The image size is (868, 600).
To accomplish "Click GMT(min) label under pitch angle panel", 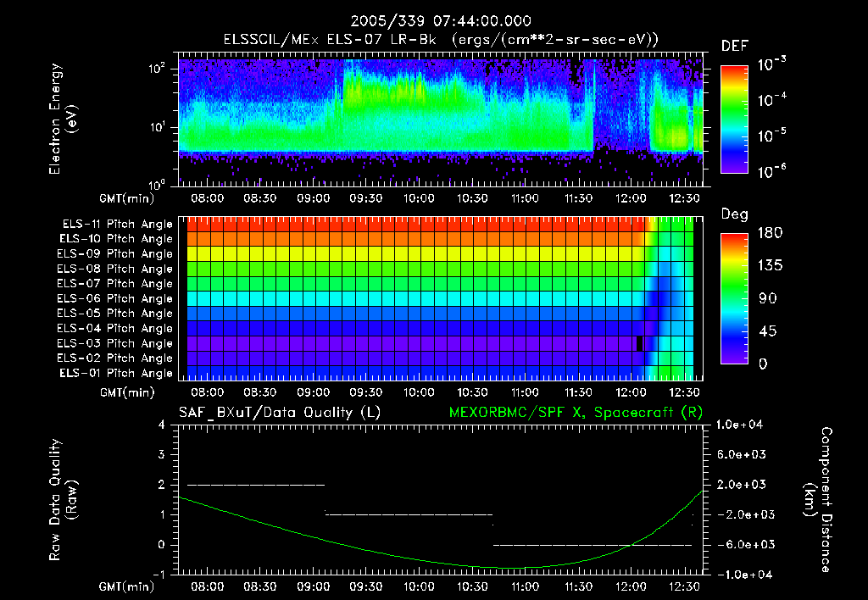I will pyautogui.click(x=127, y=392).
